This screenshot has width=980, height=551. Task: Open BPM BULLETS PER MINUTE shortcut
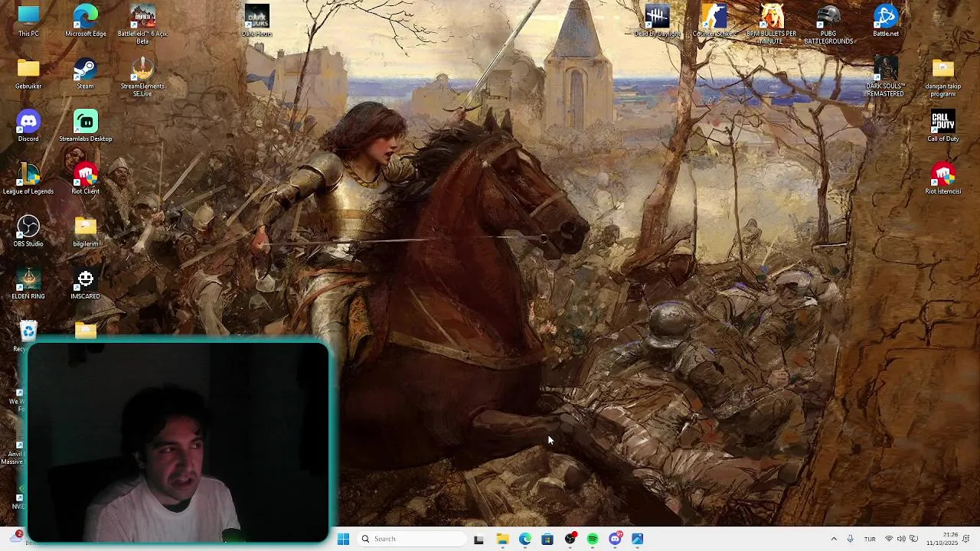[771, 24]
